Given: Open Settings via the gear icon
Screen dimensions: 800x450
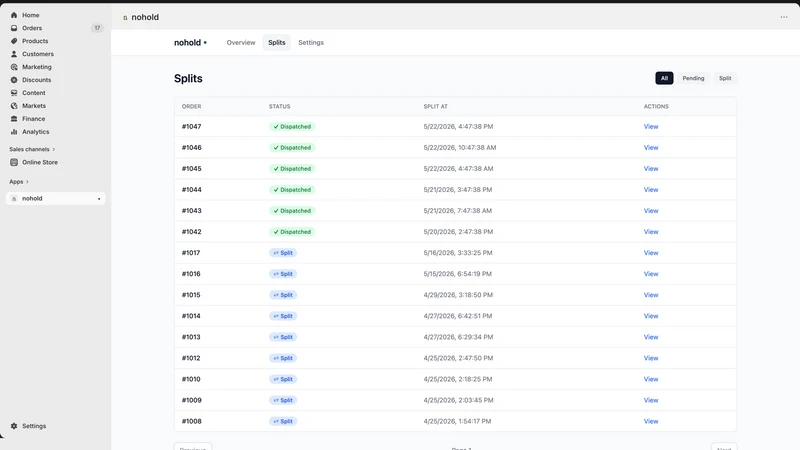Looking at the screenshot, I should click(x=14, y=426).
